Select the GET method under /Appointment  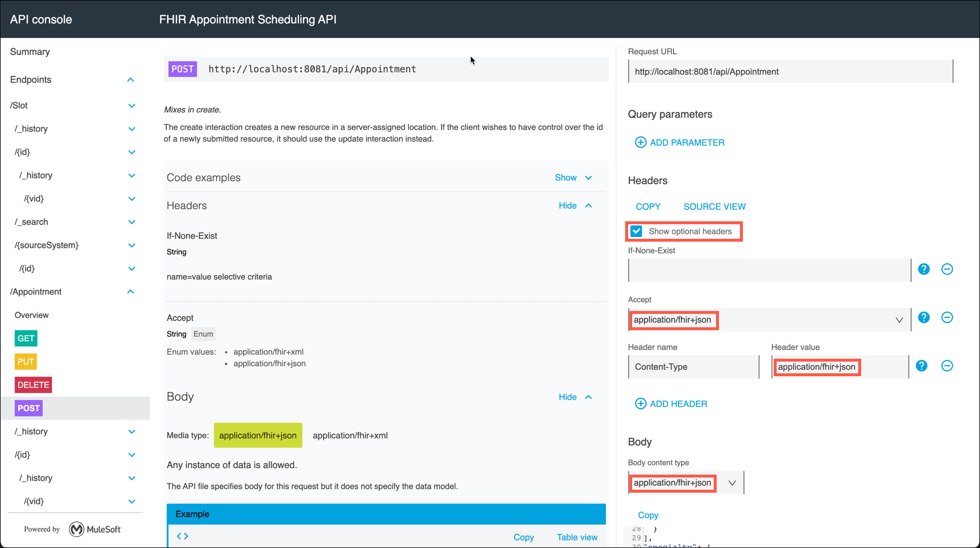[x=26, y=338]
